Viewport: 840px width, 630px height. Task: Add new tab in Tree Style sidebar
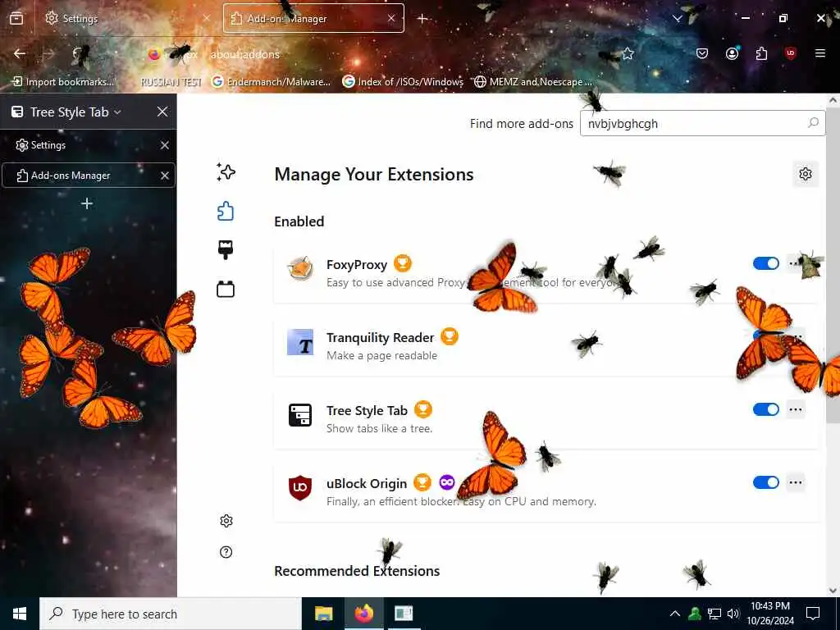(x=87, y=203)
